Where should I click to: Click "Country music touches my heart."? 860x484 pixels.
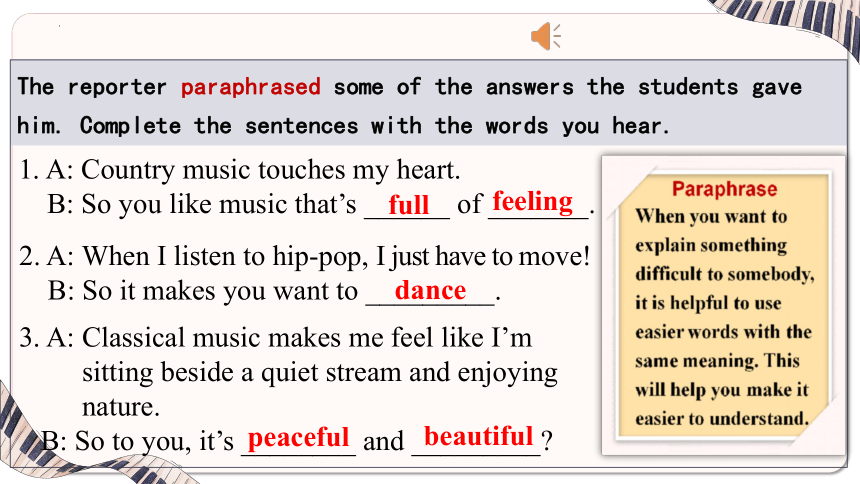[270, 170]
